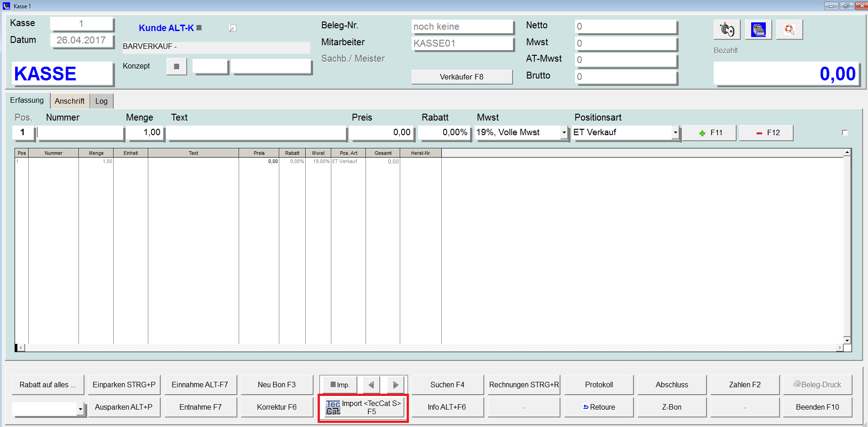Start a new receipt with Neu Bon F3
The height and width of the screenshot is (427, 868).
point(277,385)
